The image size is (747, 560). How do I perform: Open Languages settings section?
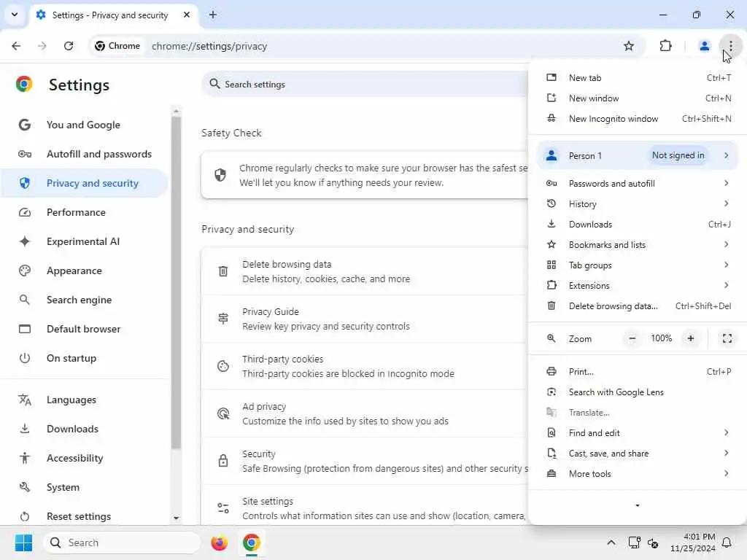click(85, 400)
